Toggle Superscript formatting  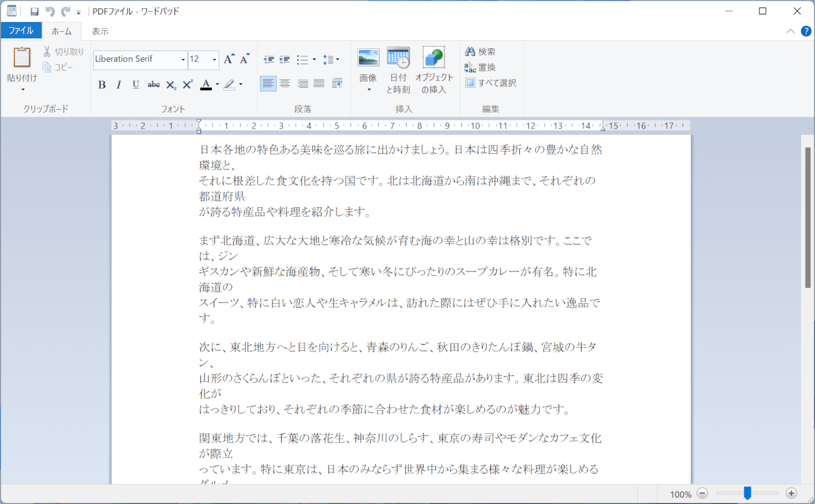point(187,84)
